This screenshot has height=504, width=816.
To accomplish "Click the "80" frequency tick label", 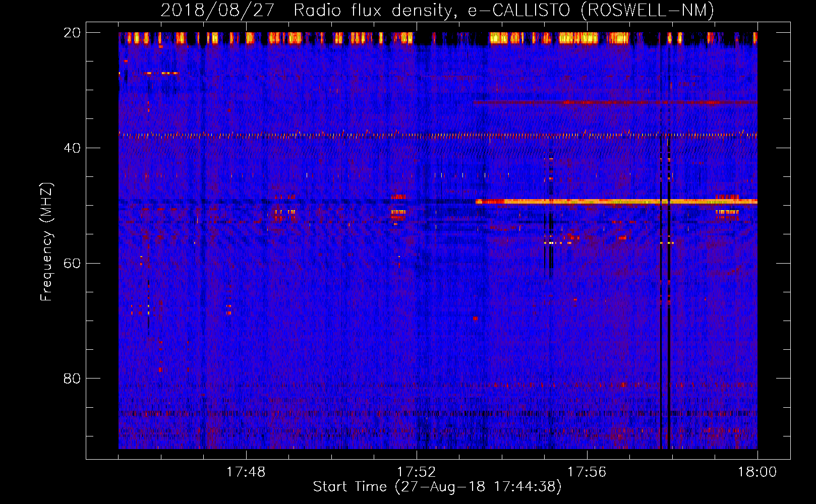I will (72, 379).
